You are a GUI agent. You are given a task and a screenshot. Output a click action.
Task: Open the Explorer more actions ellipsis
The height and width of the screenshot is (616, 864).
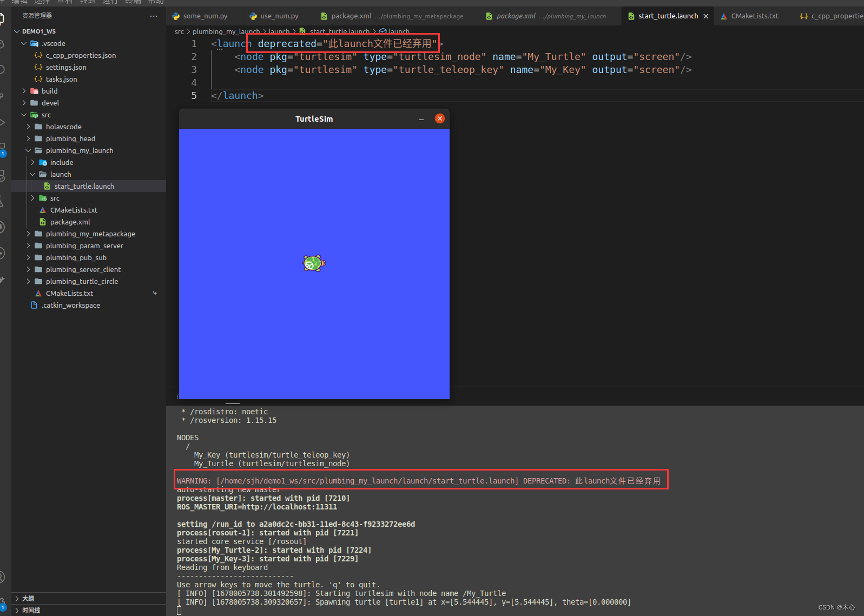[x=154, y=16]
